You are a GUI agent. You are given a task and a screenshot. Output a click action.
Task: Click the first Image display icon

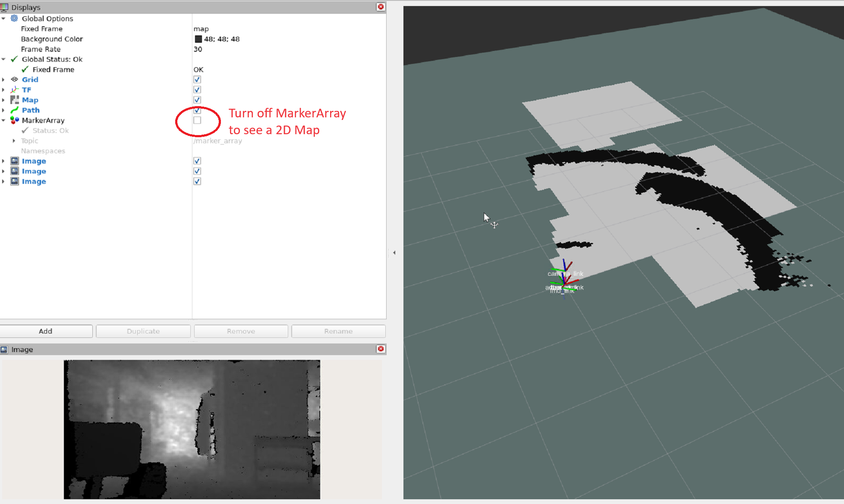coord(14,161)
